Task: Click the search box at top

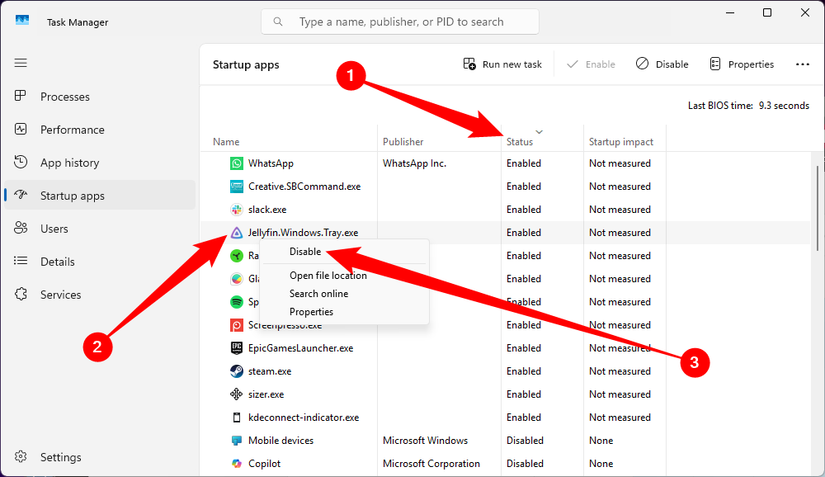Action: coord(400,22)
